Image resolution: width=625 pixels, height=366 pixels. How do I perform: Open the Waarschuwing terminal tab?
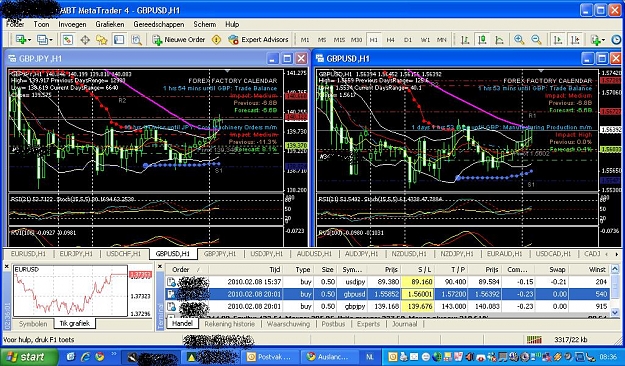coord(288,324)
